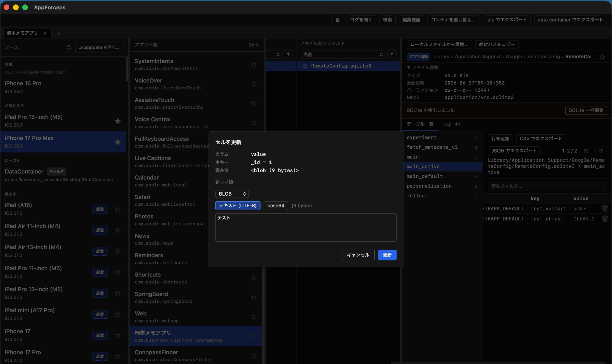Unfavorite iPhone 17 Pro Max star

[118, 142]
